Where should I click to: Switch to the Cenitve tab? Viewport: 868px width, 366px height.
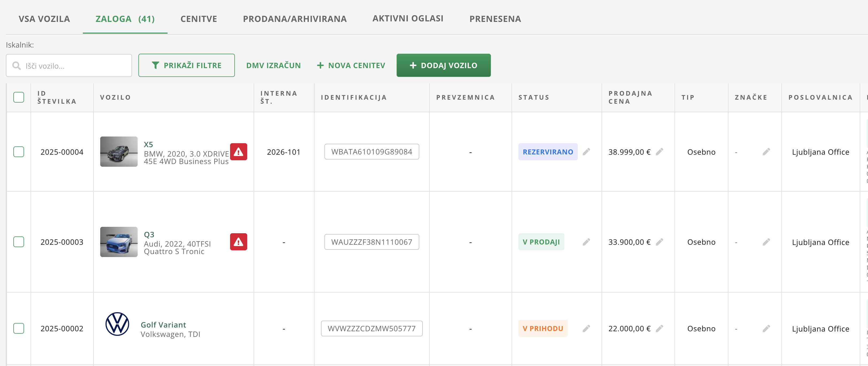tap(199, 19)
